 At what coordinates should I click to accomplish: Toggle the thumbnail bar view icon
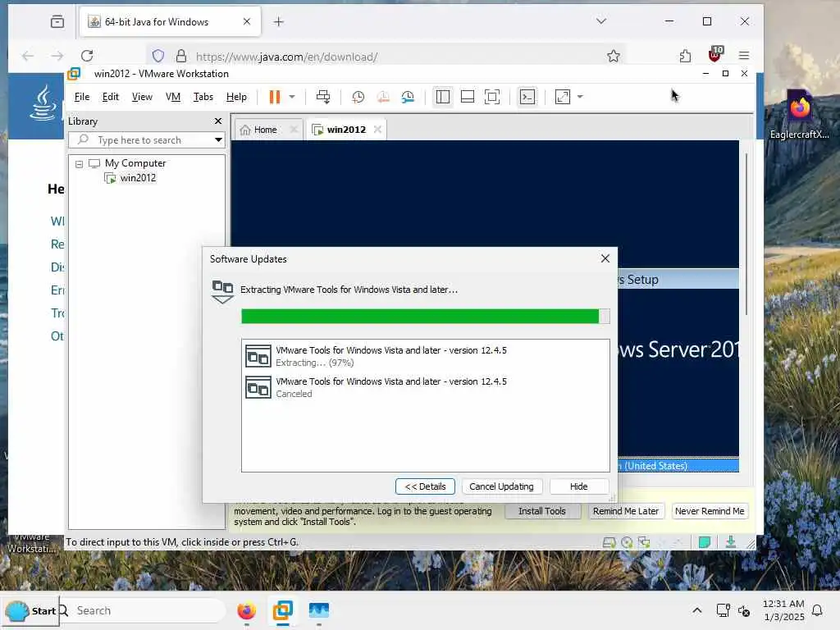click(x=467, y=97)
